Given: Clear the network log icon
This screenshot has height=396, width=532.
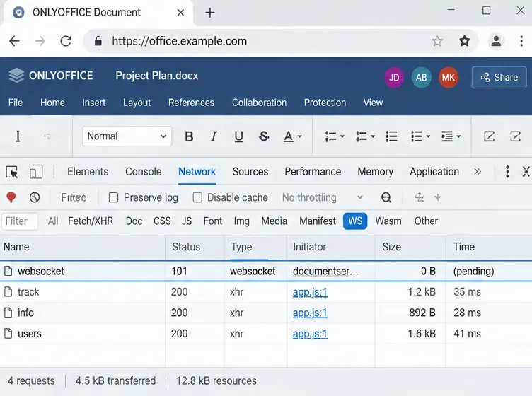Looking at the screenshot, I should (x=35, y=197).
